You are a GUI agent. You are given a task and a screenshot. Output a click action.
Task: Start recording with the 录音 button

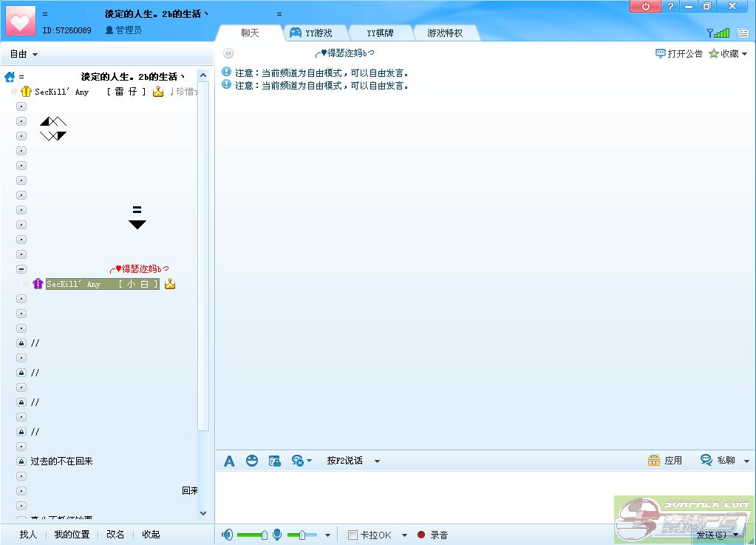(x=432, y=535)
